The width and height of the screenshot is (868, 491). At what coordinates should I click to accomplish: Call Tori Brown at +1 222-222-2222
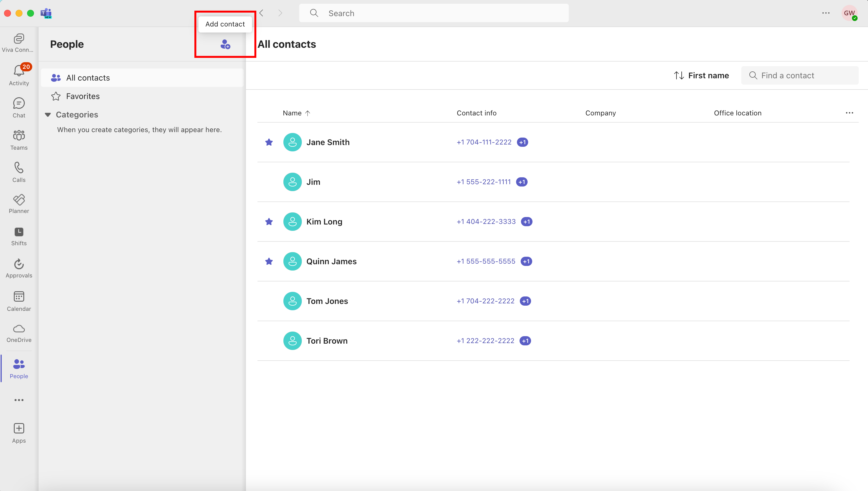pyautogui.click(x=486, y=341)
